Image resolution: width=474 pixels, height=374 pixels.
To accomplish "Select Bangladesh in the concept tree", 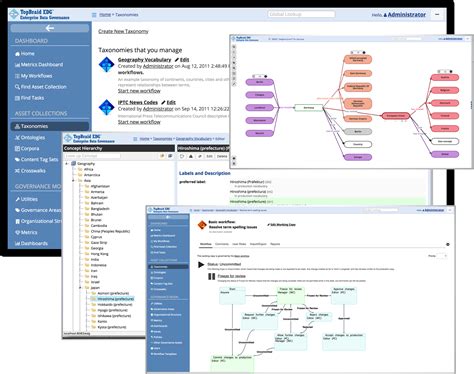I will [100, 209].
